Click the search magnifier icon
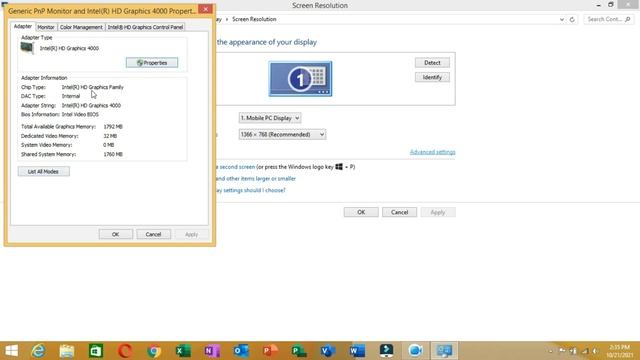This screenshot has height=360, width=640. [x=627, y=19]
